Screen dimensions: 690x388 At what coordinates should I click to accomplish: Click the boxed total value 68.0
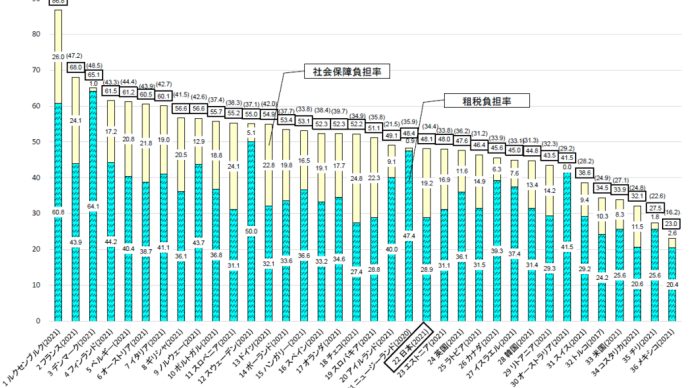tap(76, 68)
